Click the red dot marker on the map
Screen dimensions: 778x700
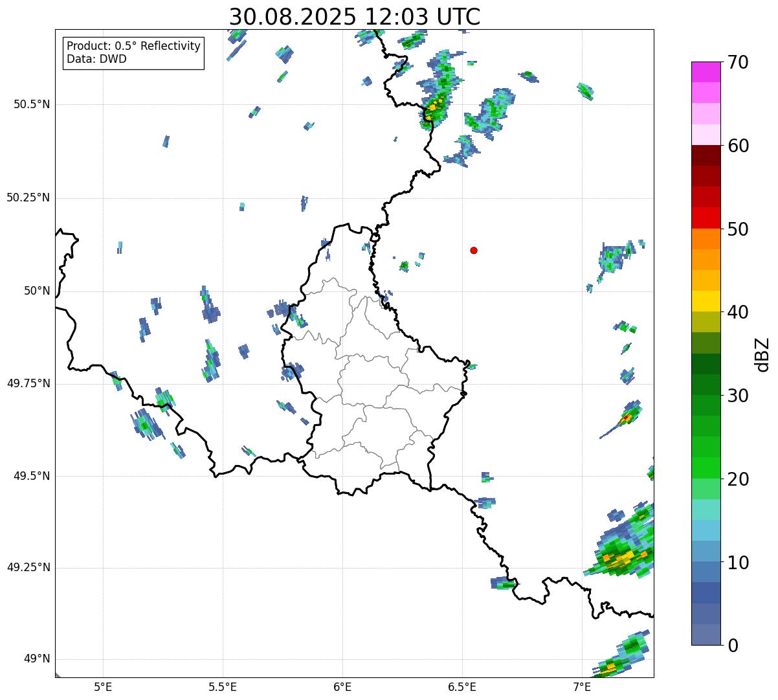(x=474, y=250)
